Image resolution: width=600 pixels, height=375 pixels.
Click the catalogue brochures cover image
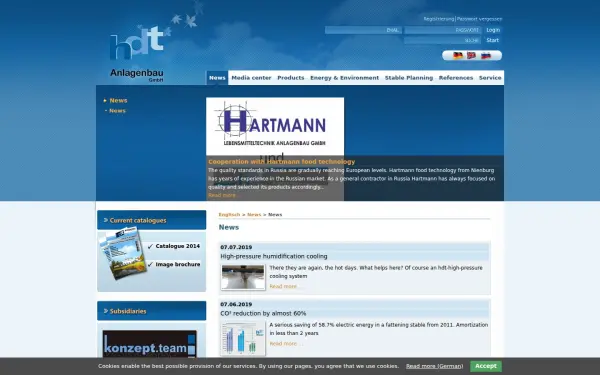(123, 253)
